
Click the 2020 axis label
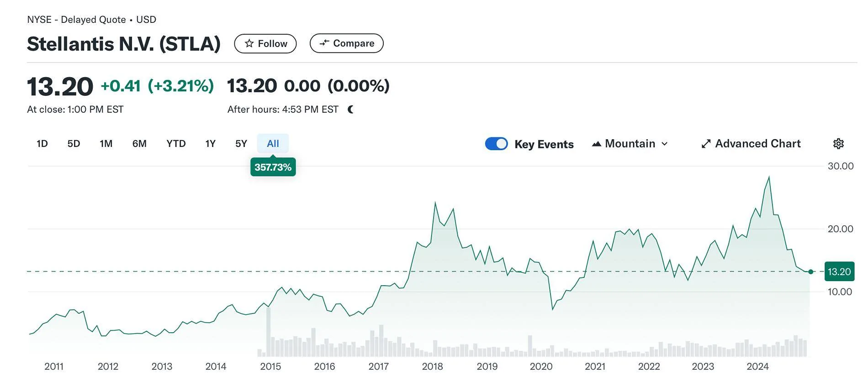click(x=541, y=366)
